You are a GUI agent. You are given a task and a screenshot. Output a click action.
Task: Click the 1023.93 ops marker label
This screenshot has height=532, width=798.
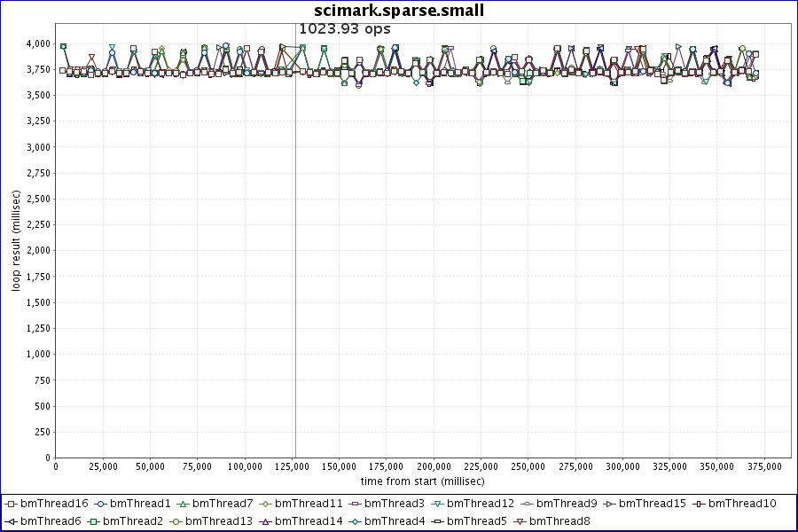pos(344,28)
